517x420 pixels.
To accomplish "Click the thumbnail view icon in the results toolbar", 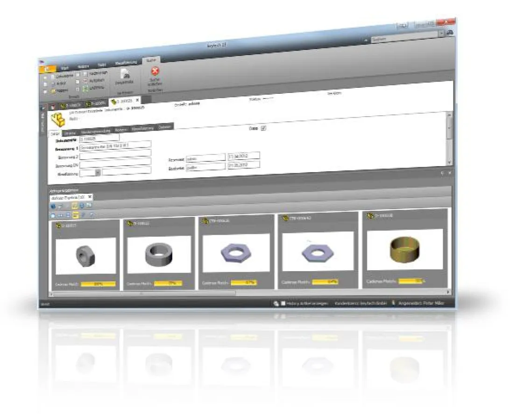I will click(x=75, y=215).
